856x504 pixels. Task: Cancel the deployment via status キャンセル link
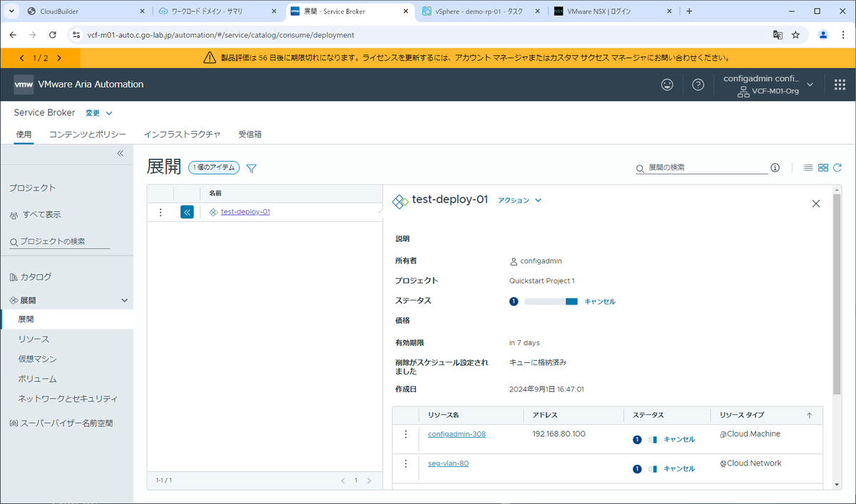click(600, 302)
